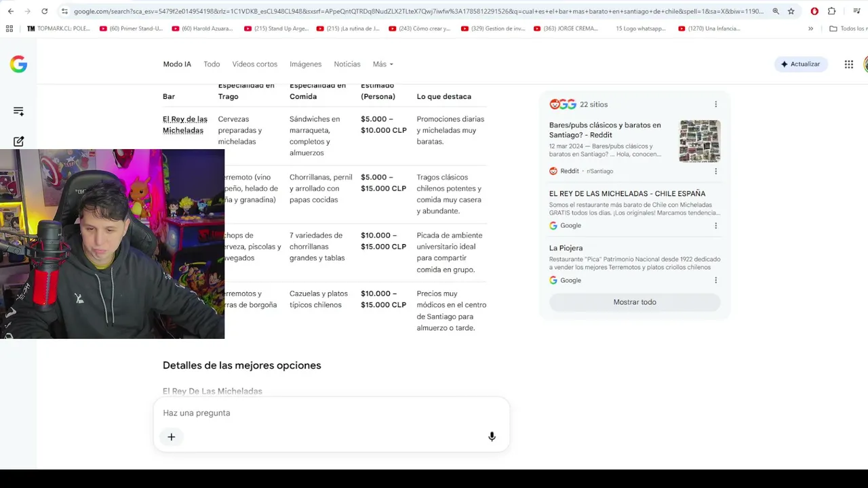
Task: Open more options for La Piojera source
Action: pyautogui.click(x=715, y=281)
